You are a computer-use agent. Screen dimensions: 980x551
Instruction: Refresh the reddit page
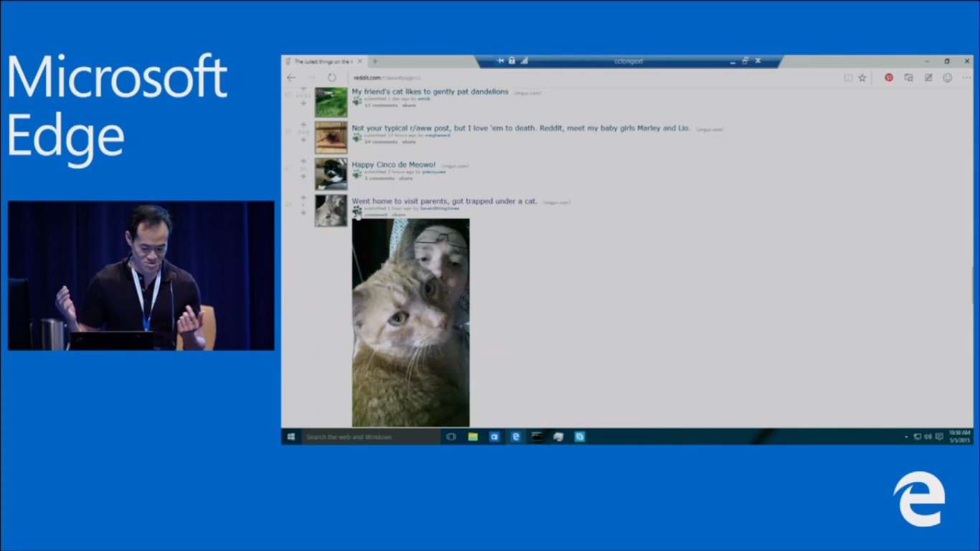pos(331,77)
